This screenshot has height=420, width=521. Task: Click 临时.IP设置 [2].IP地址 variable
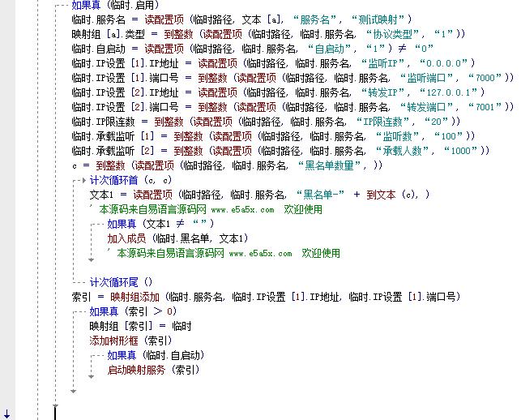126,92
